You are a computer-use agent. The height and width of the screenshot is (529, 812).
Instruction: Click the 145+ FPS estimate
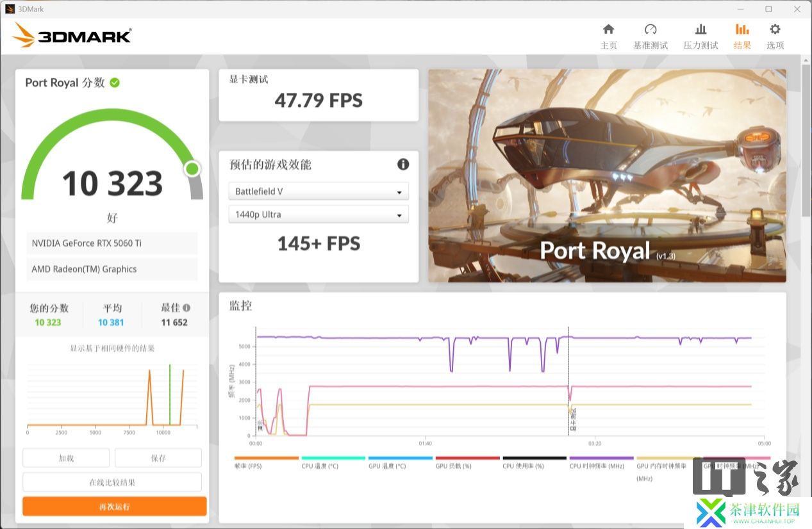coord(319,243)
